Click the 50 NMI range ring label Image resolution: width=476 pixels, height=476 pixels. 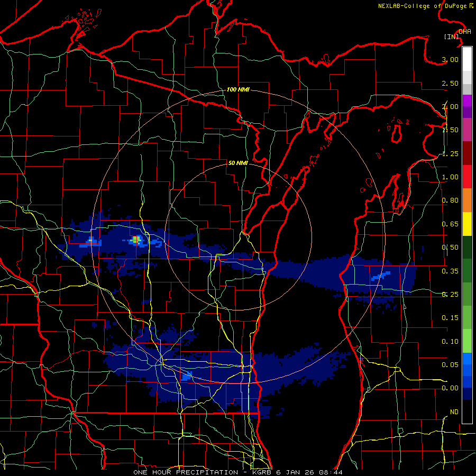click(x=238, y=163)
